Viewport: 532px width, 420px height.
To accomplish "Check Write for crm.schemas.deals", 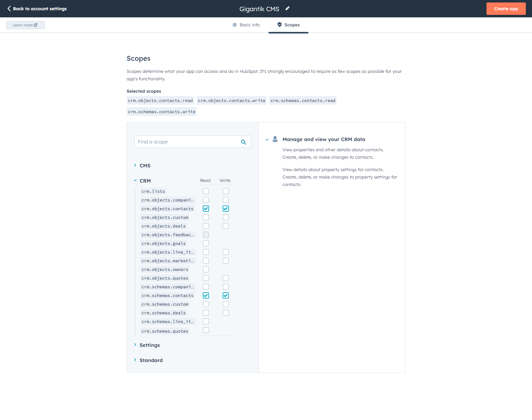I will pos(226,313).
